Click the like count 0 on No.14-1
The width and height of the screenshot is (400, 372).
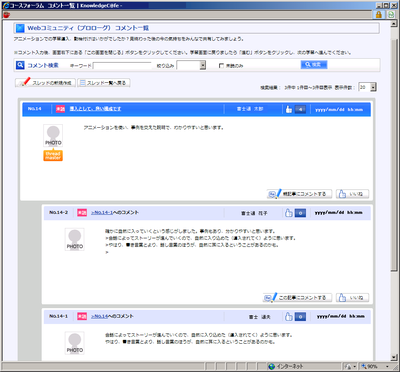300,316
